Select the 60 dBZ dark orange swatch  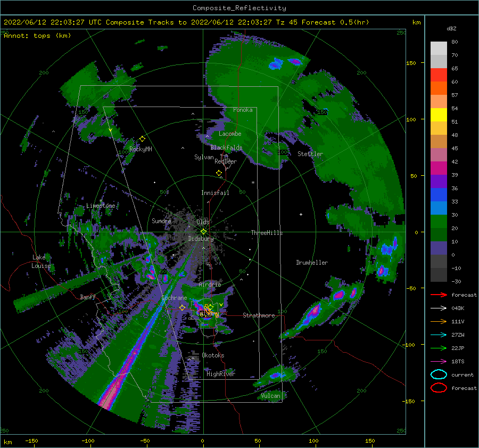pos(439,88)
